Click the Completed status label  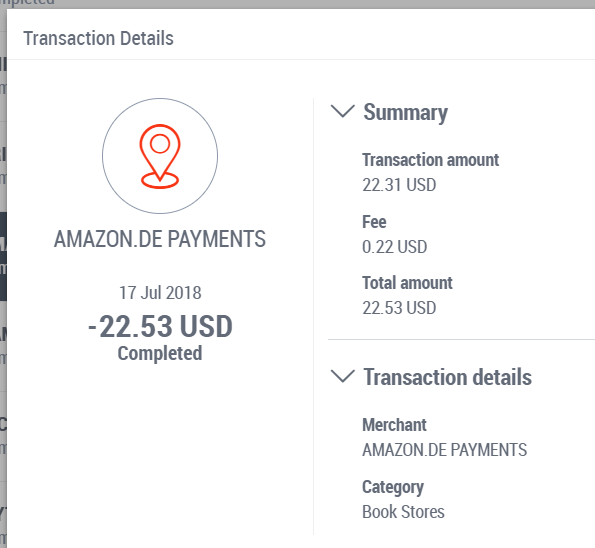(x=160, y=353)
